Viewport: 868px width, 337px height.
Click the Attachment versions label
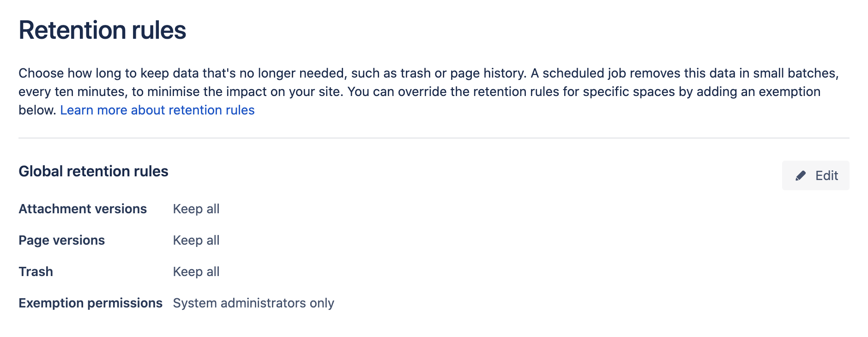(83, 209)
